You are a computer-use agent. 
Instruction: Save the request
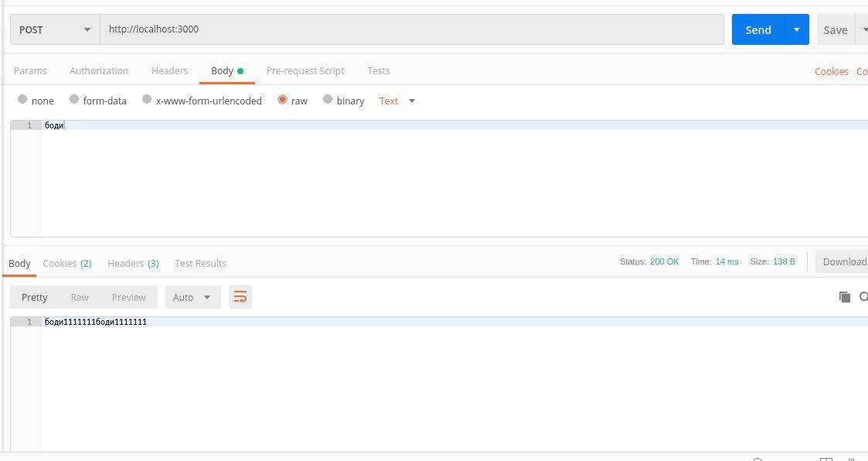[836, 29]
